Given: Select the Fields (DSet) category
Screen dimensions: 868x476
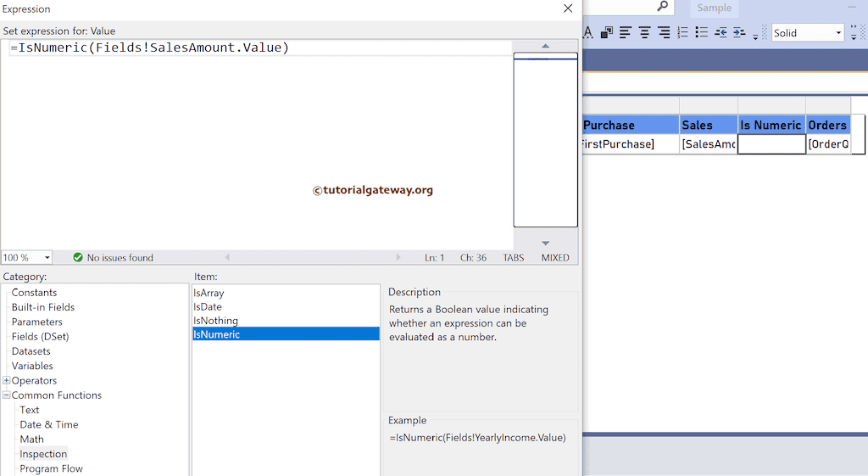Looking at the screenshot, I should click(x=40, y=336).
